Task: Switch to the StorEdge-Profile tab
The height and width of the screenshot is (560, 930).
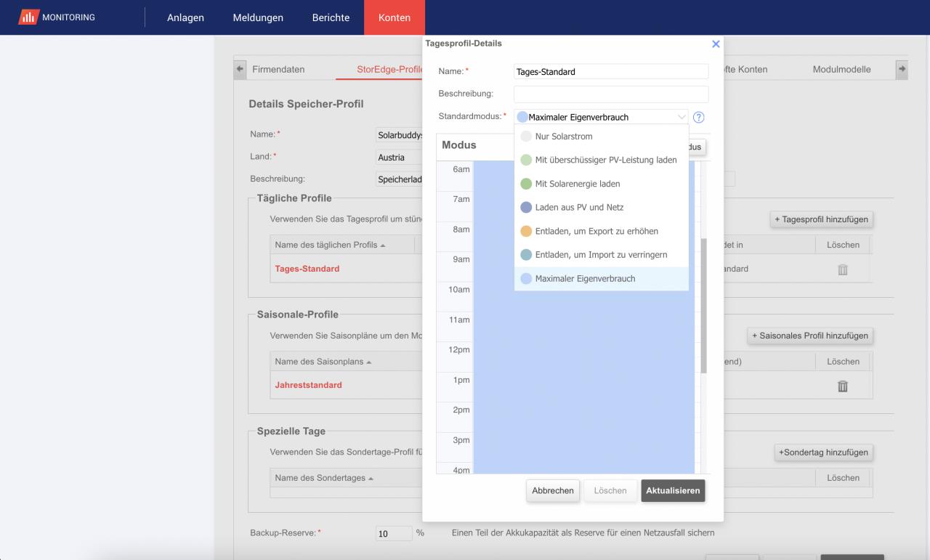Action: click(x=389, y=70)
